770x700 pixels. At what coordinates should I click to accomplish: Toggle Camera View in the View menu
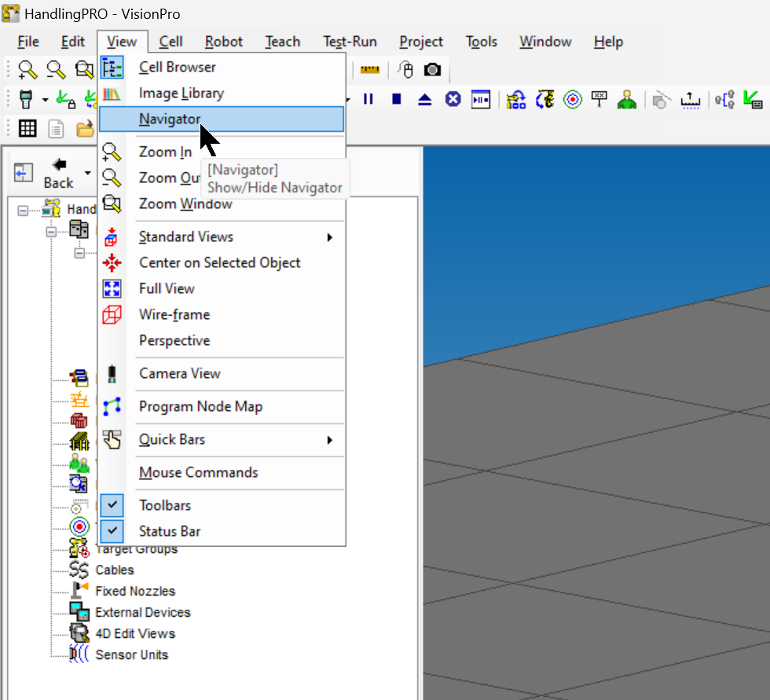[x=222, y=373]
